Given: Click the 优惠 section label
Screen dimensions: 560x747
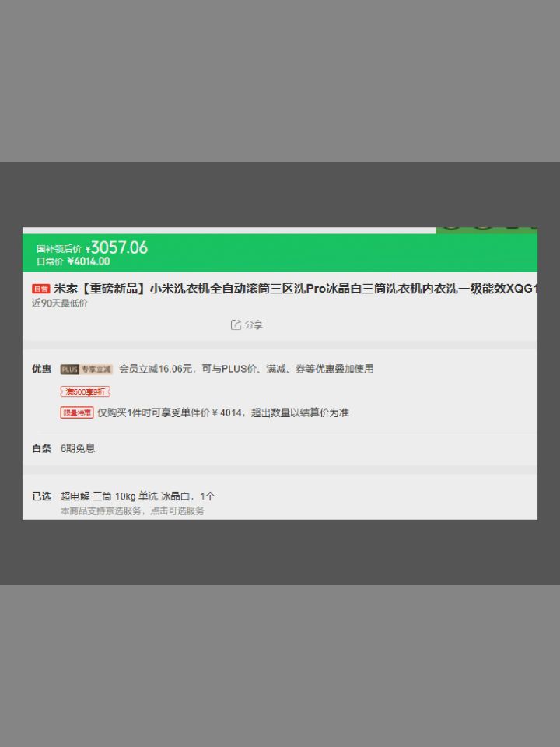Looking at the screenshot, I should tap(41, 369).
